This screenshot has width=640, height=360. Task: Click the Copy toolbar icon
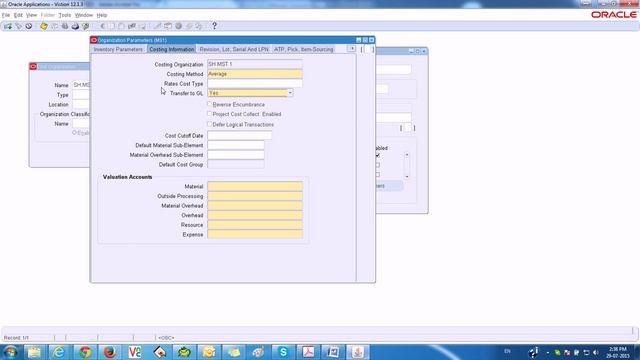click(112, 26)
